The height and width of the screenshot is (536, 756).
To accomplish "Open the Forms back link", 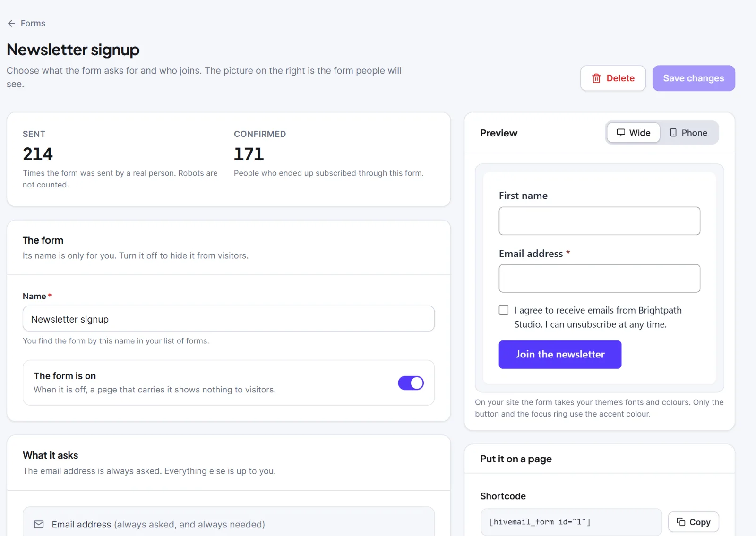I will 26,23.
